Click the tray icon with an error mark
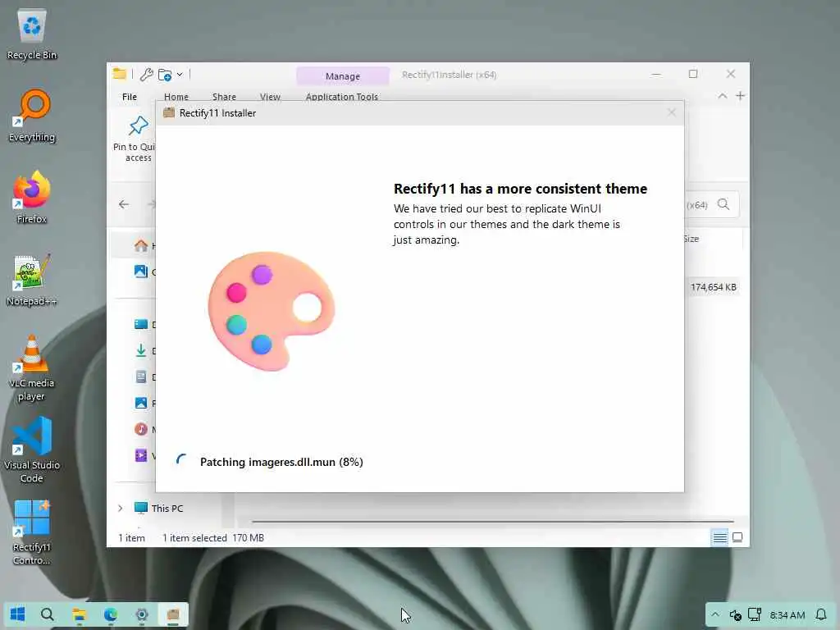Screen dimensions: 840x630 [735, 615]
